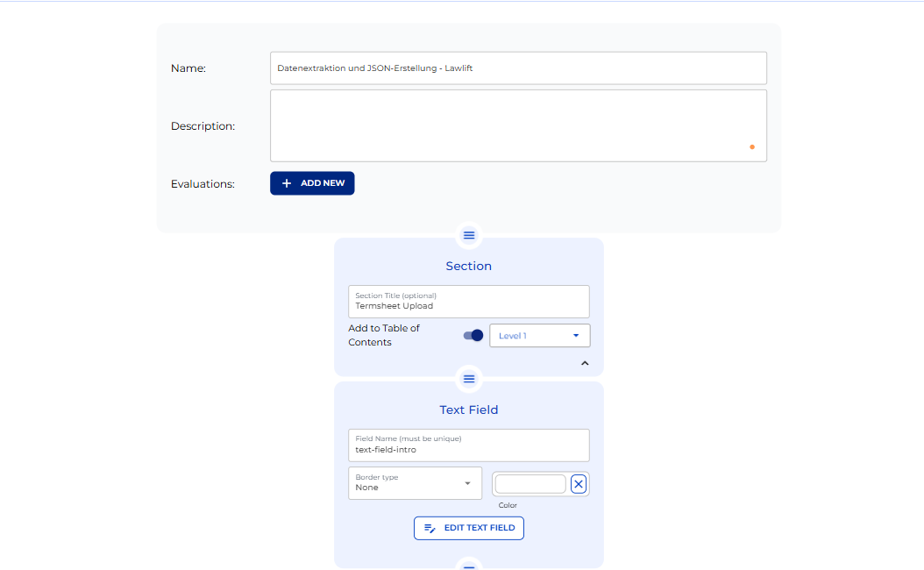Click the drag handle below the Text Field block
Viewport: 924px width, 570px height.
pyautogui.click(x=469, y=567)
